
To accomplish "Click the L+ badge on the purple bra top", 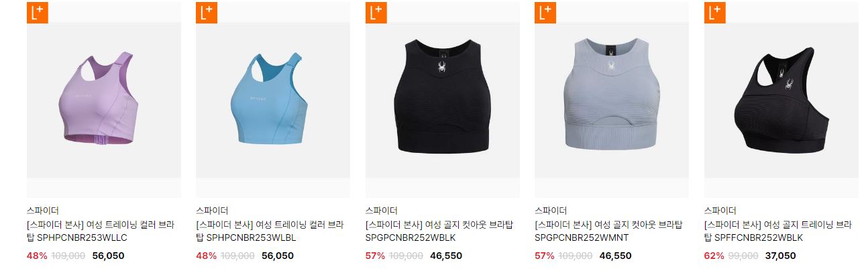I will pyautogui.click(x=38, y=13).
